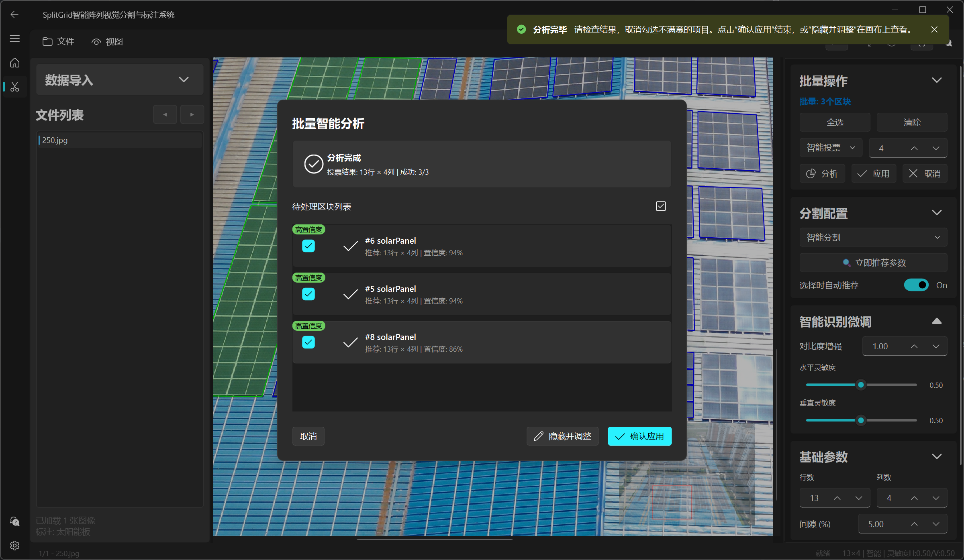The height and width of the screenshot is (560, 964).
Task: Go to next file arrow in file list
Action: [x=192, y=115]
